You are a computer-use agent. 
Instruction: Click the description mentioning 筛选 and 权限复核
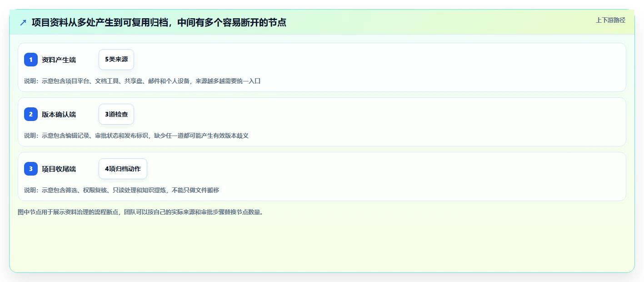click(121, 190)
